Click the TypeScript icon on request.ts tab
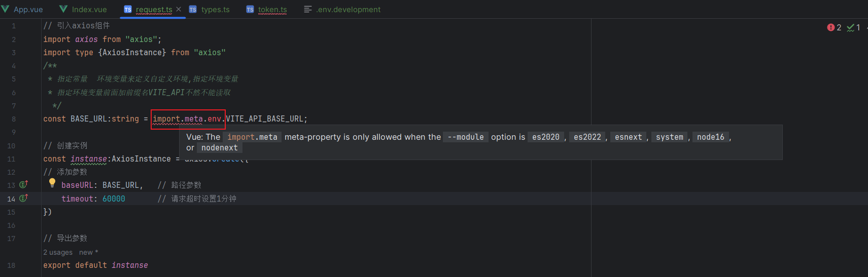The image size is (868, 277). coord(128,10)
